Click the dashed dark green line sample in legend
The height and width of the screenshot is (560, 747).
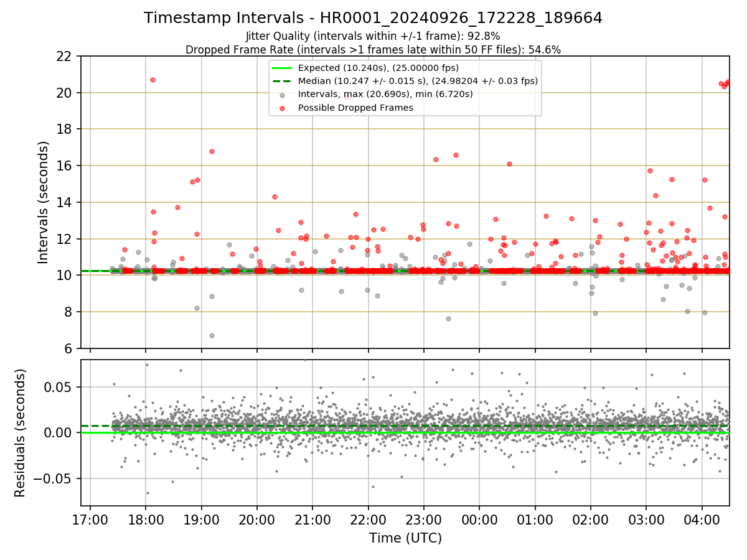(283, 81)
